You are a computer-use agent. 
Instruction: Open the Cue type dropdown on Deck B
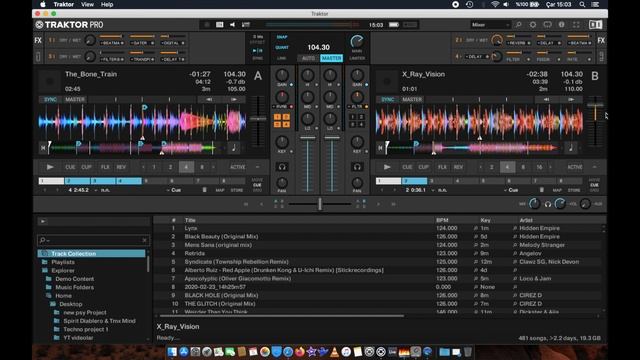point(511,190)
